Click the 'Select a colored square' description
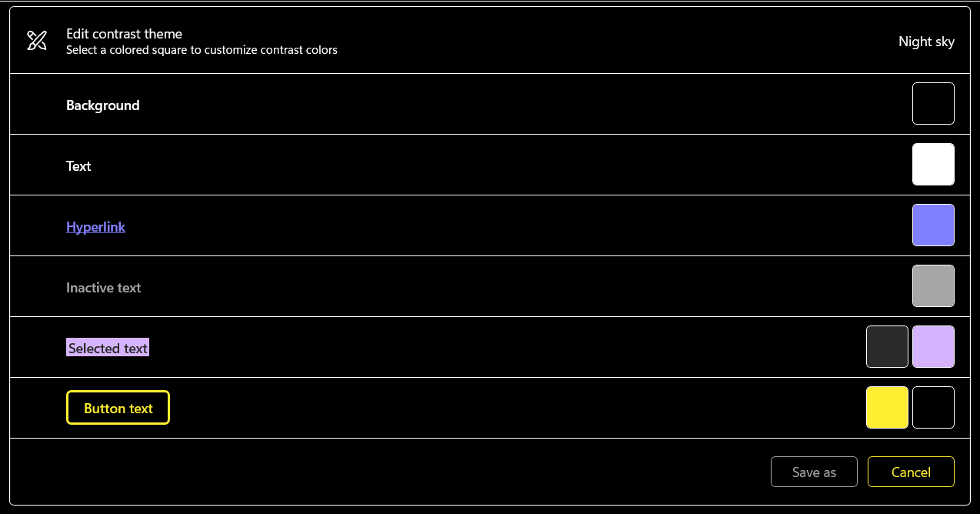The width and height of the screenshot is (980, 514). [x=202, y=50]
